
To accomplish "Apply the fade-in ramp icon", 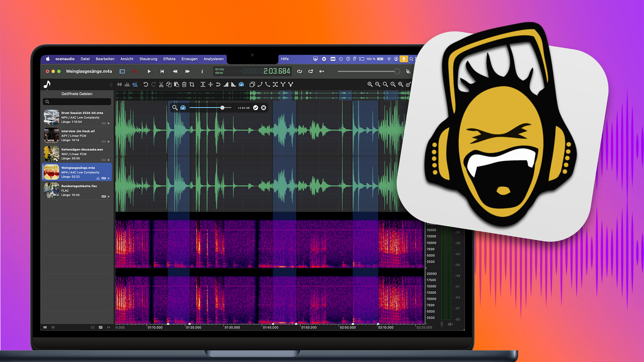I will pyautogui.click(x=226, y=84).
